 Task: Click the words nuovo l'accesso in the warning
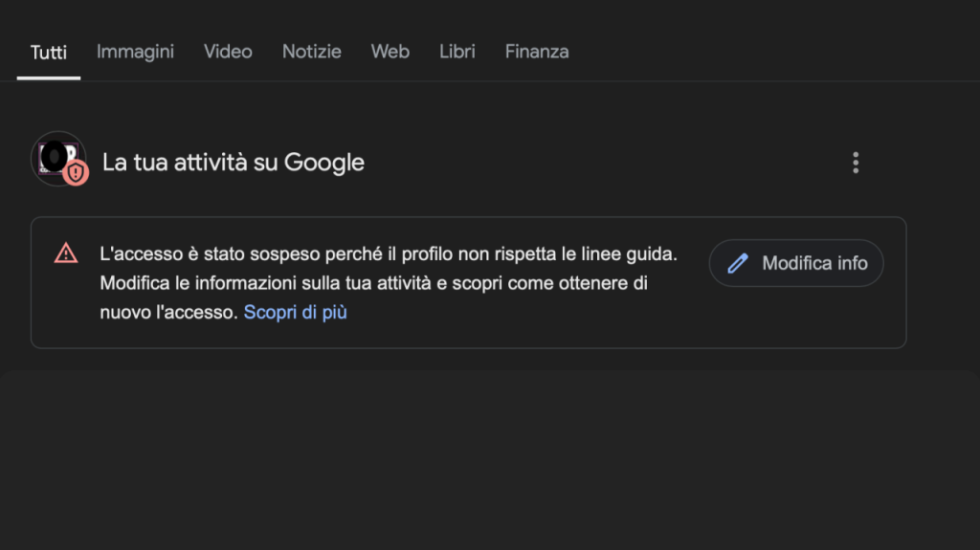tap(167, 312)
